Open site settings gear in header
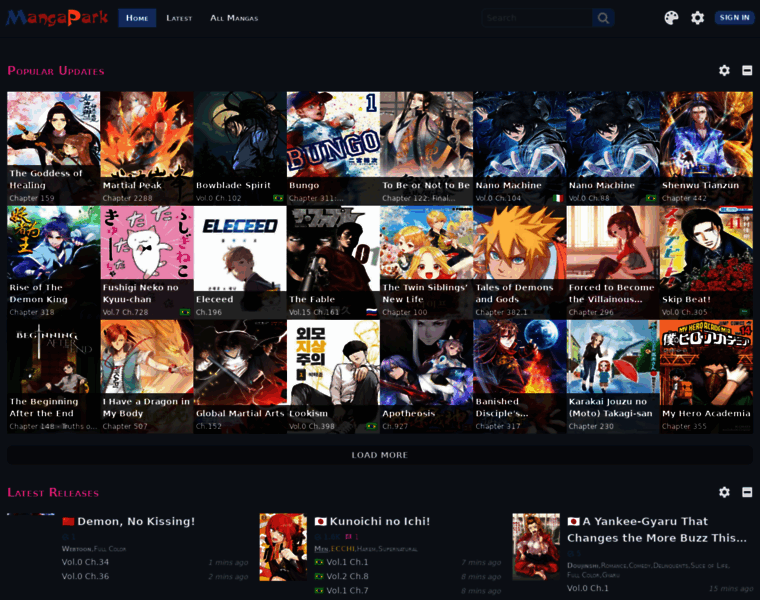The image size is (760, 600). click(697, 18)
